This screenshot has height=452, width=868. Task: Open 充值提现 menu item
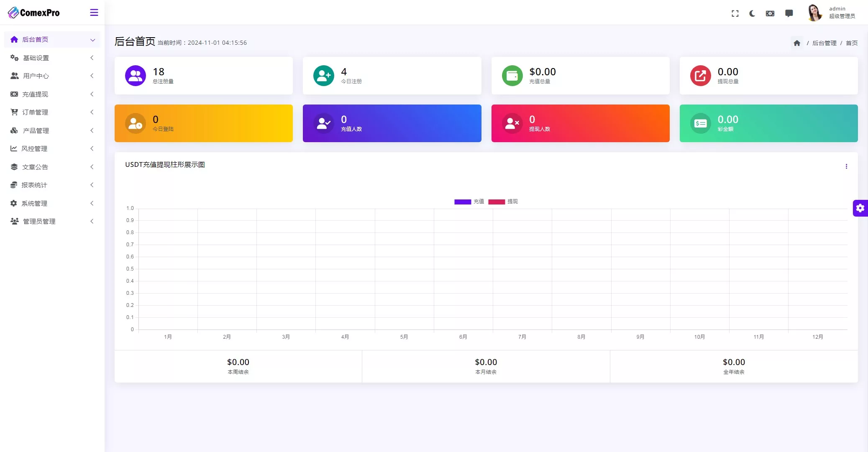point(35,94)
